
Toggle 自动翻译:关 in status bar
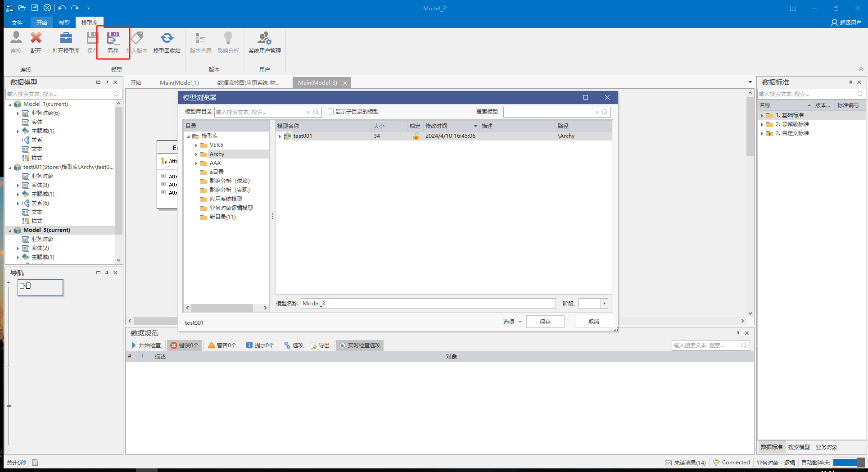pyautogui.click(x=815, y=463)
